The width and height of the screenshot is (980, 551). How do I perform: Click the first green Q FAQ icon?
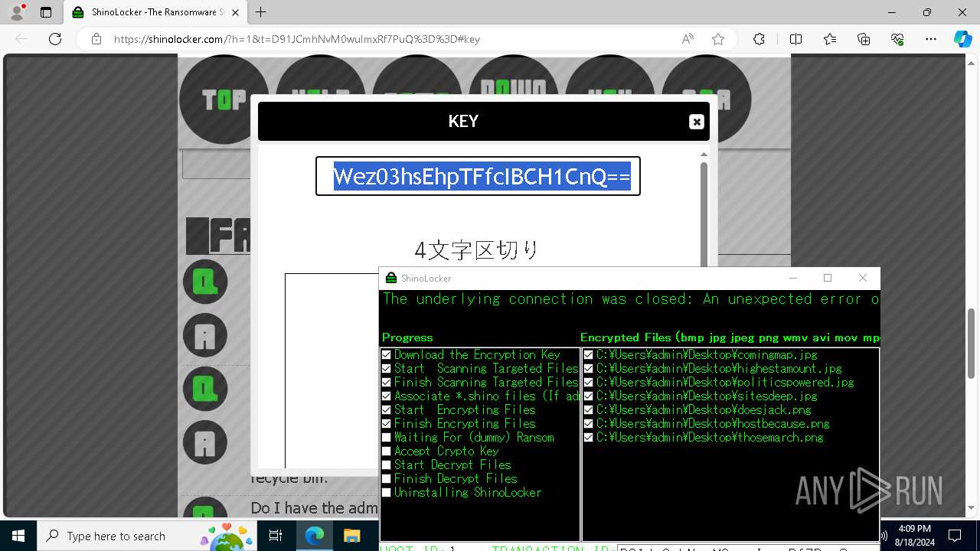click(205, 282)
